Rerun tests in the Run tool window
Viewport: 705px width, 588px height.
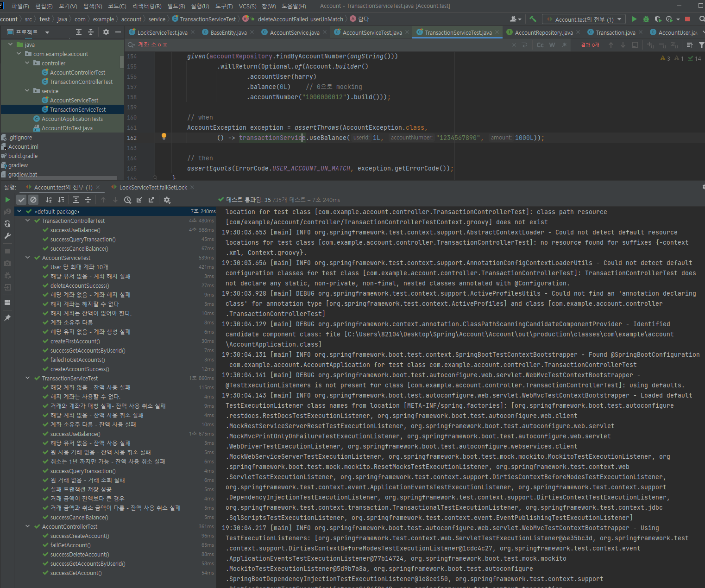(7, 200)
